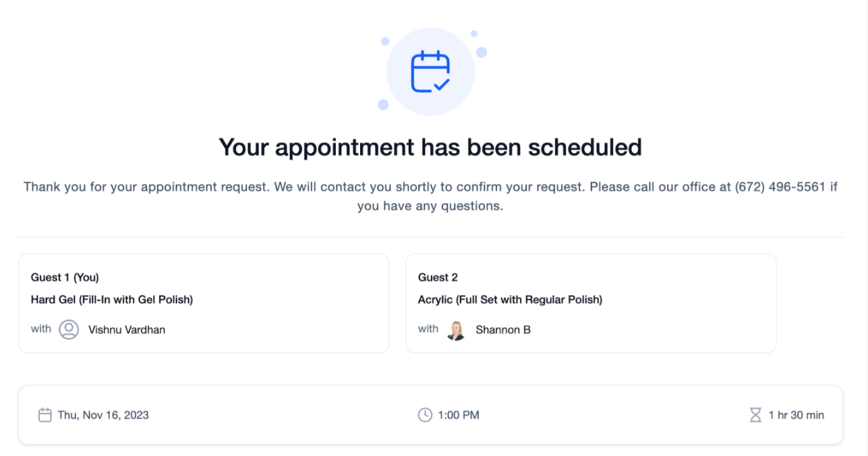The height and width of the screenshot is (456, 868).
Task: Select the Guest 2 label
Action: (x=438, y=277)
